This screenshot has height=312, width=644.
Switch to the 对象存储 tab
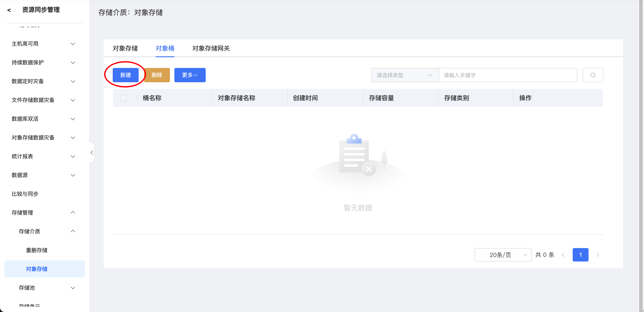point(125,48)
